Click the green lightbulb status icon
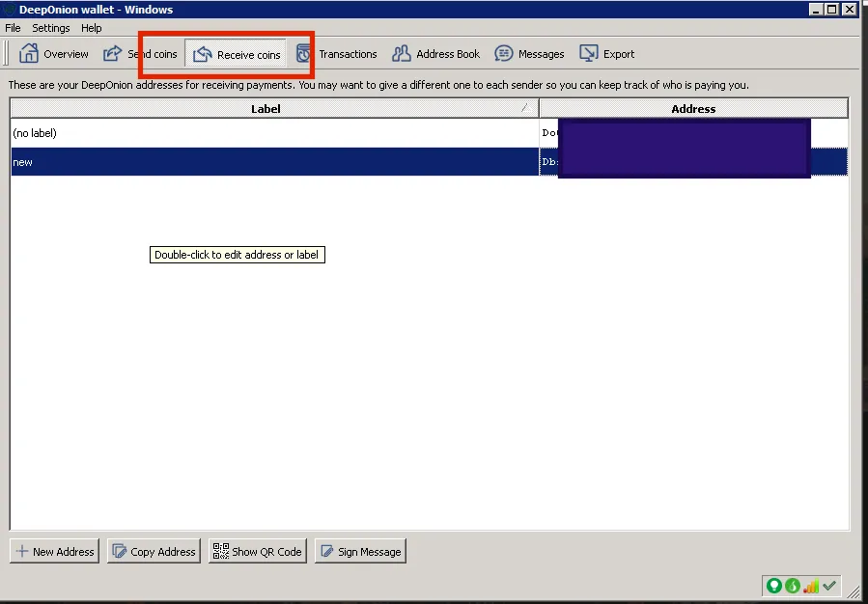Viewport: 868px width, 604px height. click(x=774, y=586)
